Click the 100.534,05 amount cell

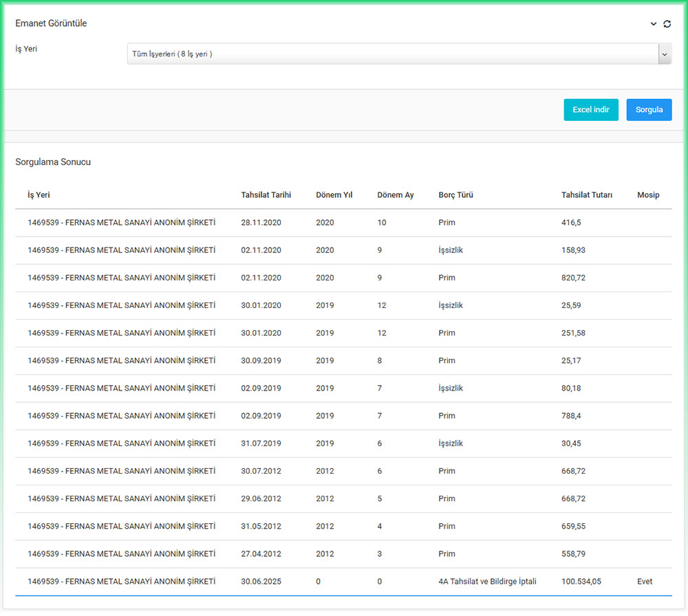click(x=581, y=582)
